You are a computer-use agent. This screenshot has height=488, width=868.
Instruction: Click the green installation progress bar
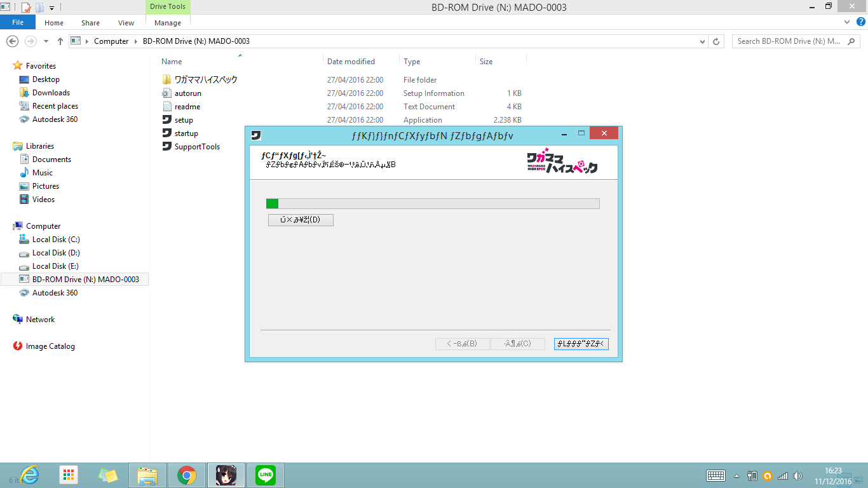pos(432,203)
